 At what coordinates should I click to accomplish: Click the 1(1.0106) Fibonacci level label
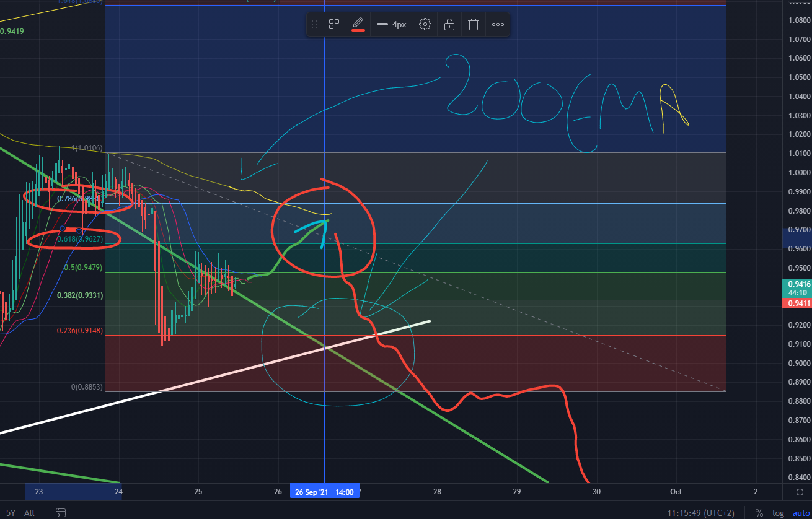[87, 148]
